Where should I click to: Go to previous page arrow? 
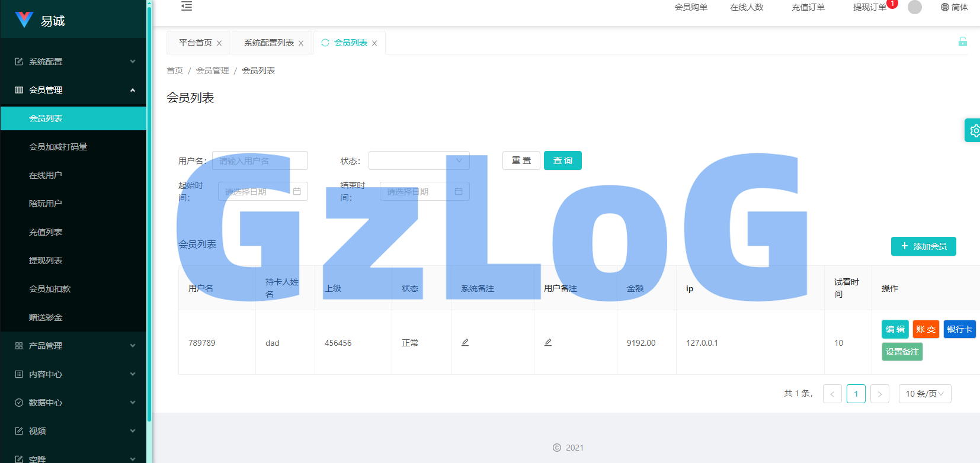click(832, 394)
